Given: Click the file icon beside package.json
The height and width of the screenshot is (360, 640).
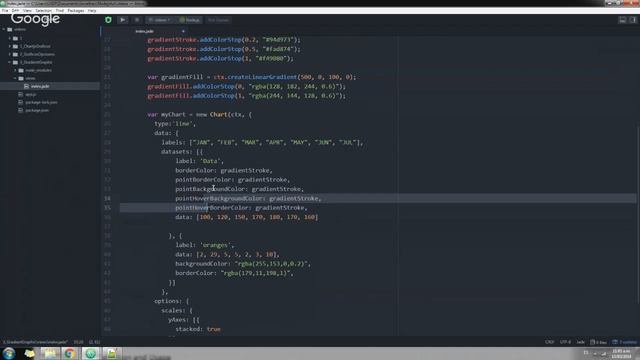Looking at the screenshot, I should click(x=20, y=110).
